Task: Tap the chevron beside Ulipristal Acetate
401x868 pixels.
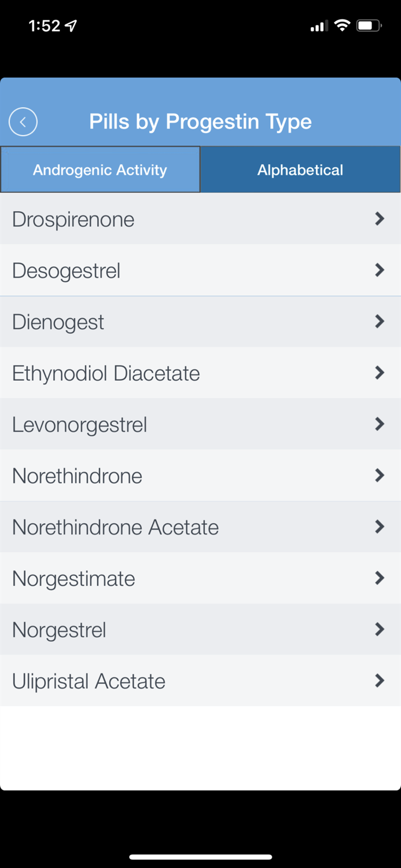Action: 380,681
